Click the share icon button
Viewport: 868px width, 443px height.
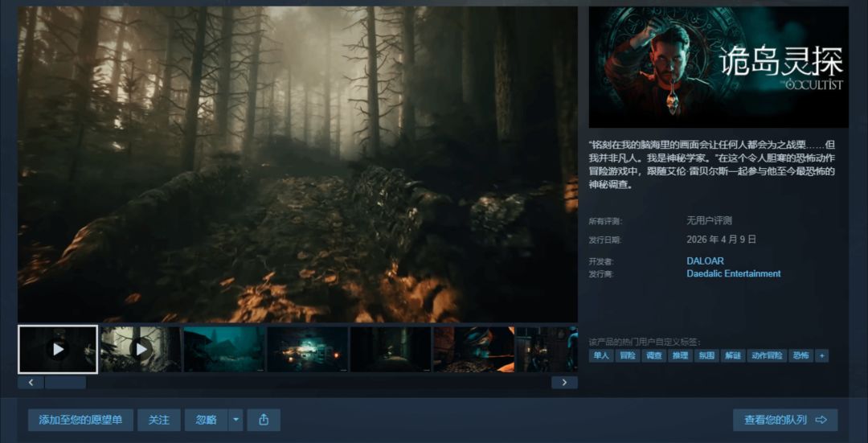tap(264, 420)
